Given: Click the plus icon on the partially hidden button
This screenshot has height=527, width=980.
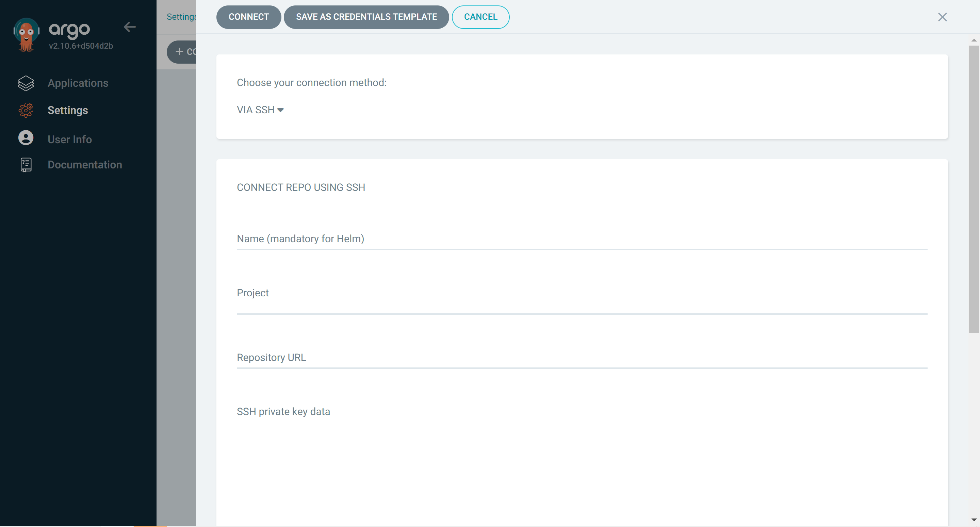Looking at the screenshot, I should point(179,52).
